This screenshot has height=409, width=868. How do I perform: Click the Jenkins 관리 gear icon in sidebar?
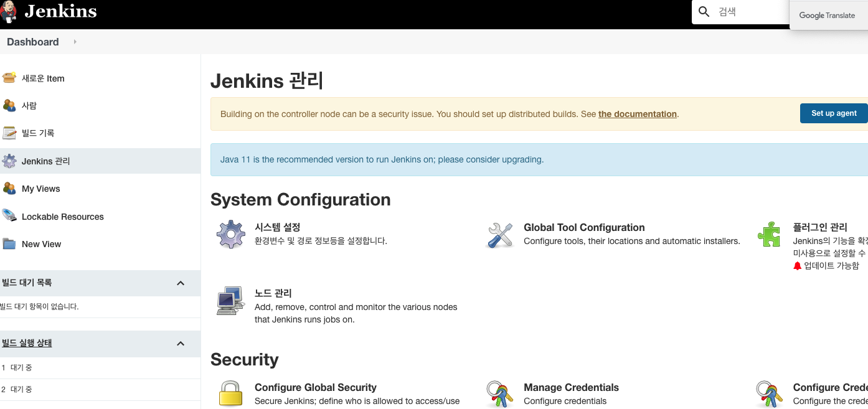tap(9, 161)
